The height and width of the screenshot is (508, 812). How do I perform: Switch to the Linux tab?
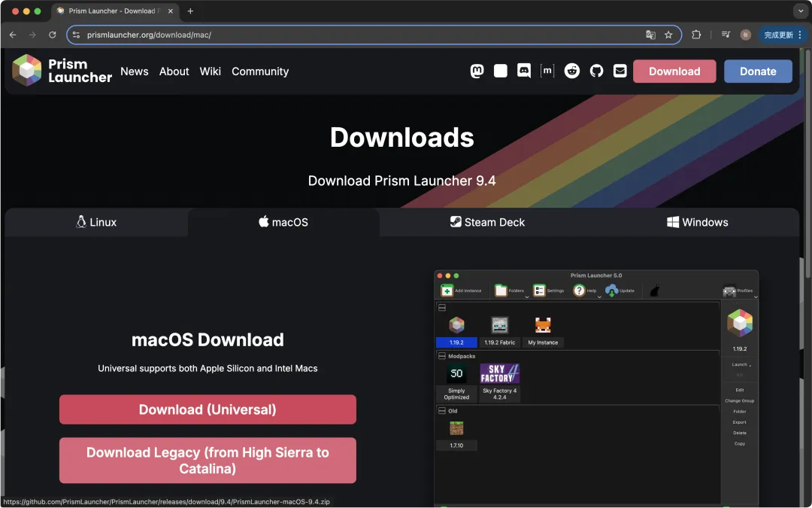pos(96,222)
